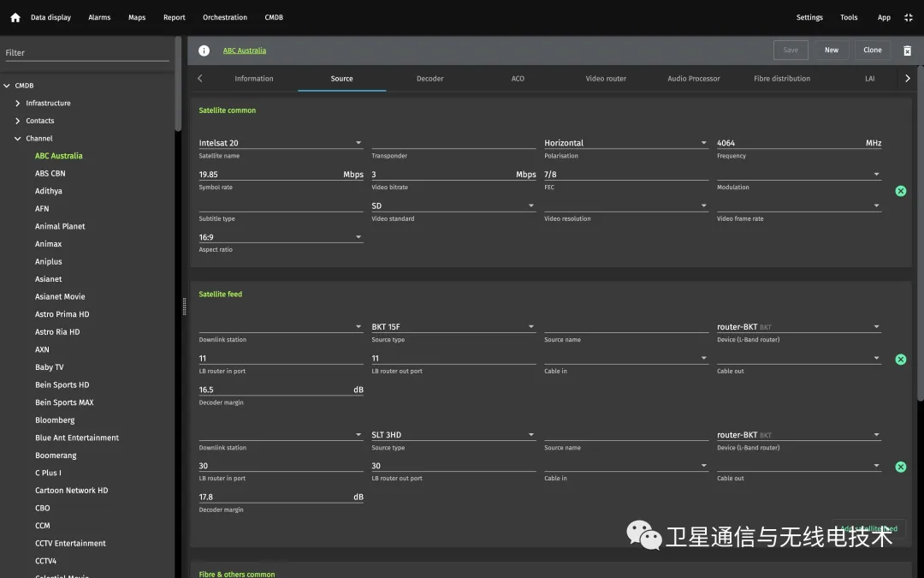Open the SLT 3HD Source type dropdown

[x=453, y=435]
